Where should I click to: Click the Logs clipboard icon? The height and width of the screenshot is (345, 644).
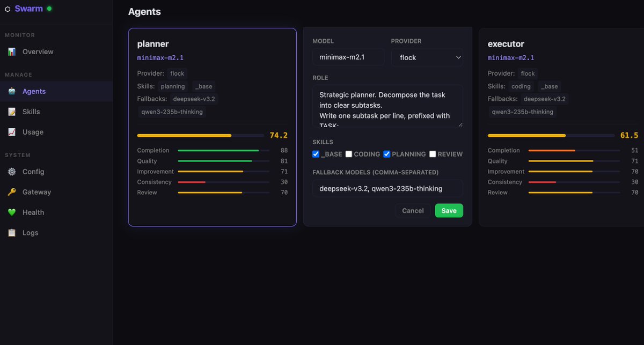click(x=12, y=233)
